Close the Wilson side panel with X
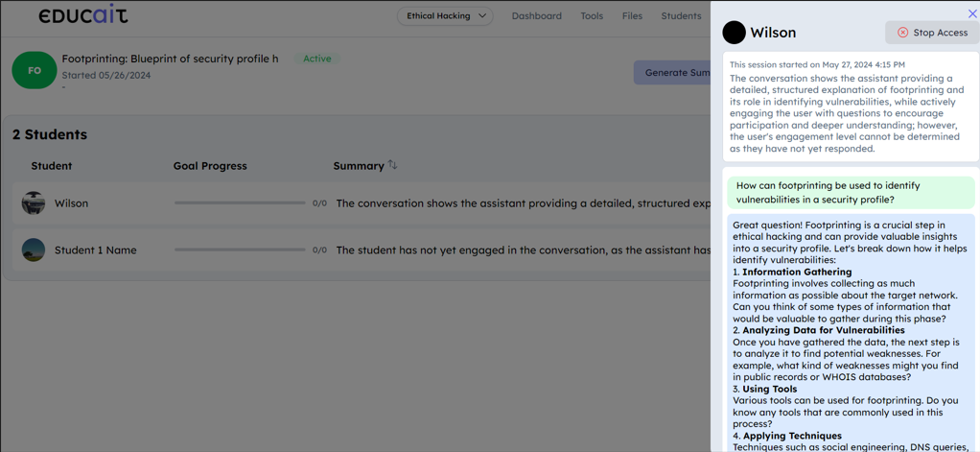 [971, 13]
